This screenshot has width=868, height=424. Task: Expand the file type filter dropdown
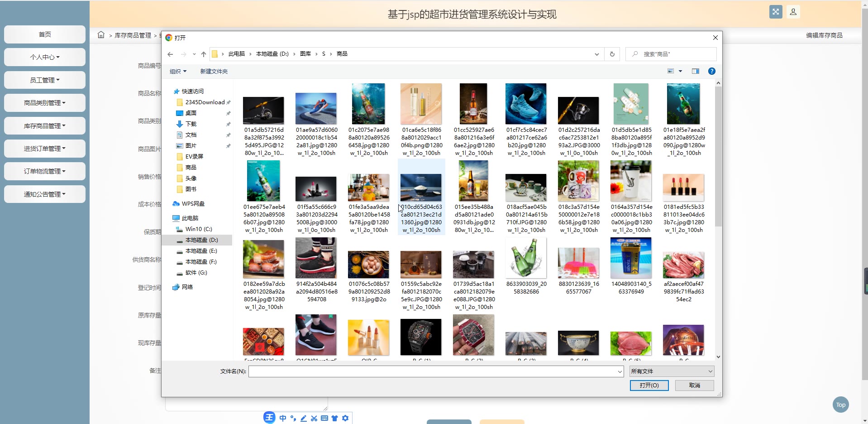click(x=672, y=371)
